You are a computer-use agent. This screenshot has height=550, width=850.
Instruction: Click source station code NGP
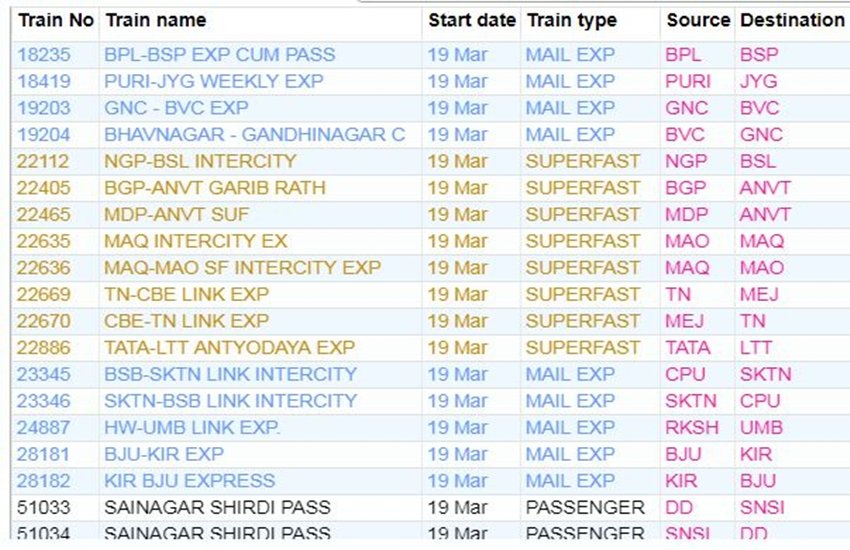[x=686, y=161]
